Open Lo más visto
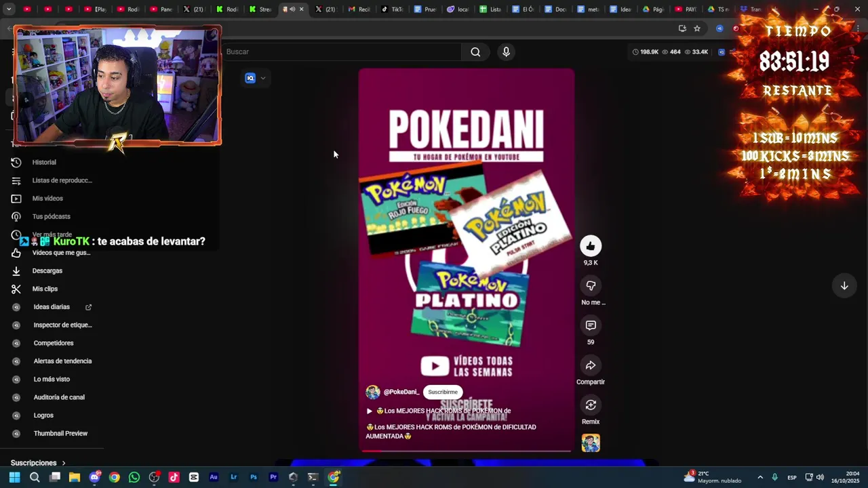 [53, 379]
